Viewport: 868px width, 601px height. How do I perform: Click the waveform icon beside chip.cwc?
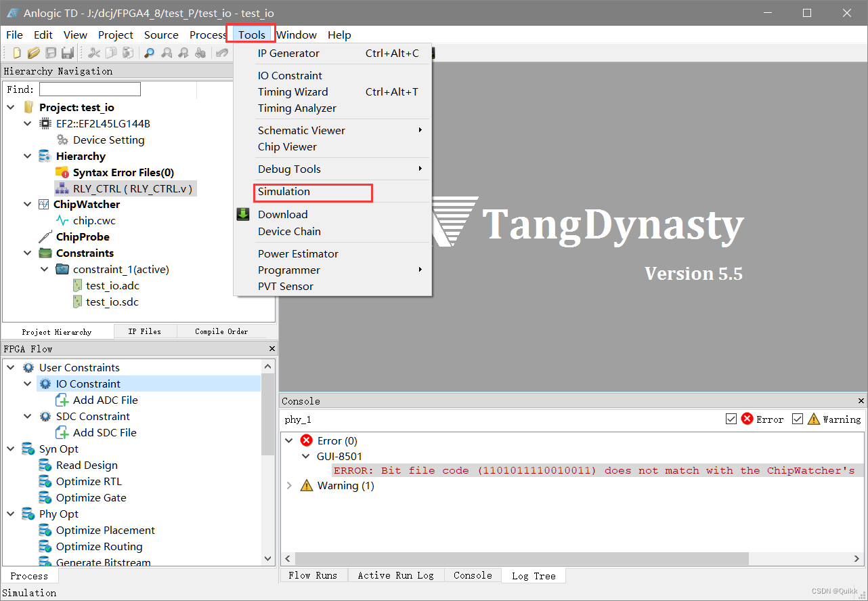[62, 220]
